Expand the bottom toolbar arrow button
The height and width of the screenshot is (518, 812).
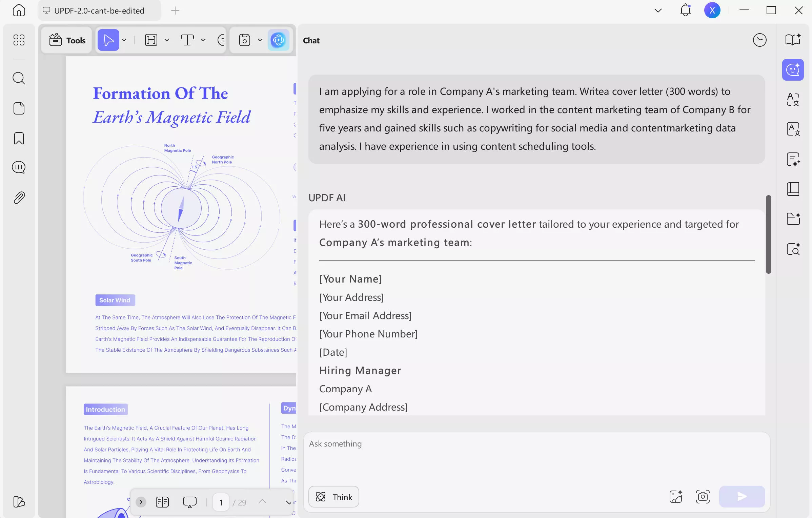(x=141, y=502)
